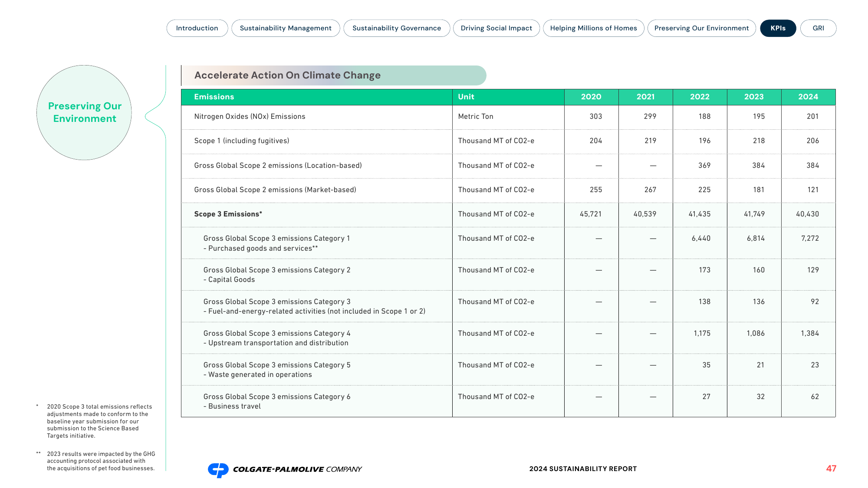Screen dimensions: 868x488
Task: Select the 62 value for Business travel
Action: pyautogui.click(x=815, y=397)
